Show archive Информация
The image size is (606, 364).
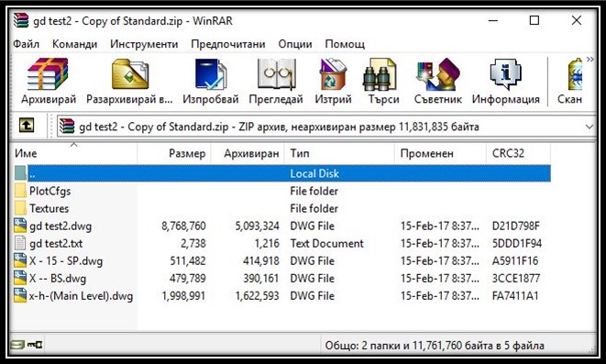point(505,73)
